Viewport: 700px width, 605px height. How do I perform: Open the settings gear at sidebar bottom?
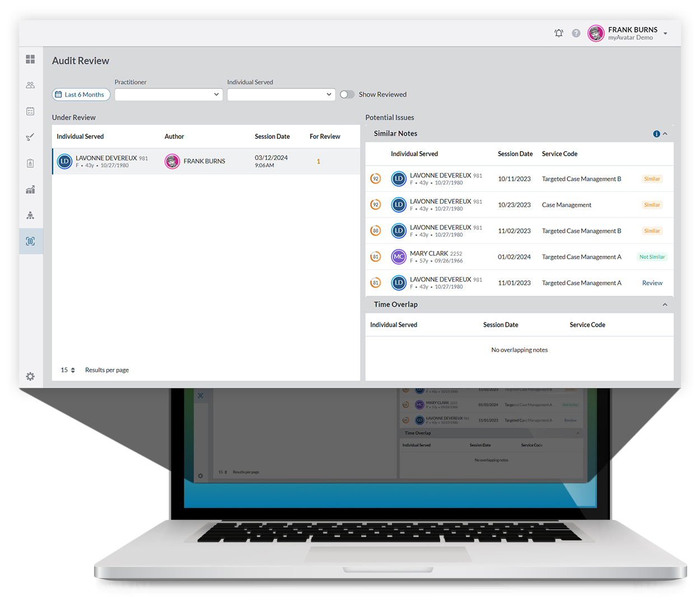[x=30, y=377]
